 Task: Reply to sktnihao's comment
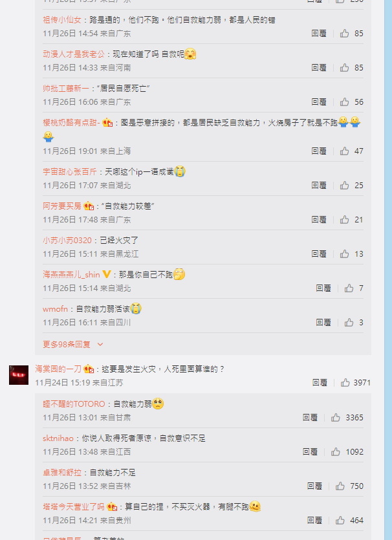310,451
